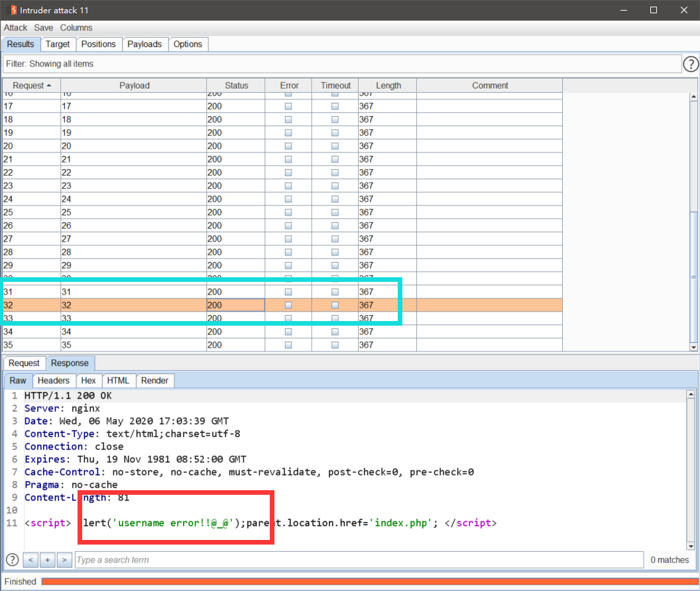Switch to the Positions tab

(98, 44)
